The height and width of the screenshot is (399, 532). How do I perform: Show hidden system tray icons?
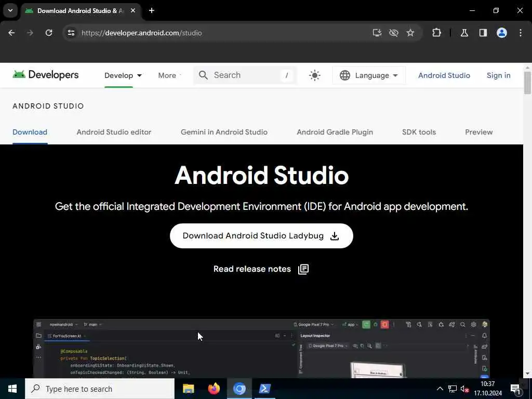tap(440, 389)
